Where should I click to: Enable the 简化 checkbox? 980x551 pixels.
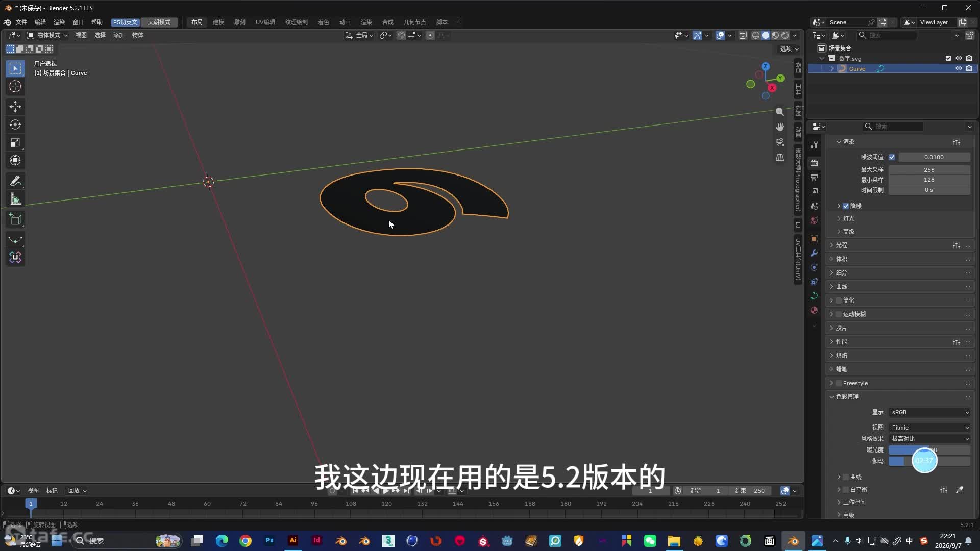click(x=839, y=300)
